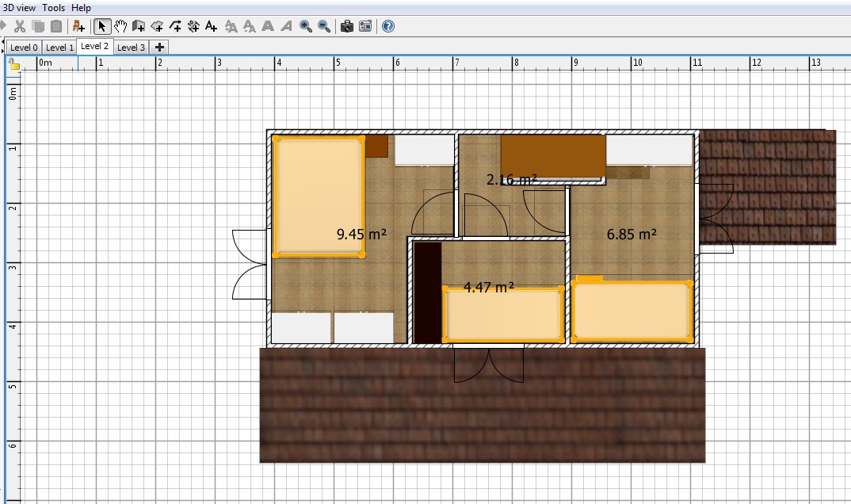
Task: Click the Create photo camera icon
Action: point(346,26)
